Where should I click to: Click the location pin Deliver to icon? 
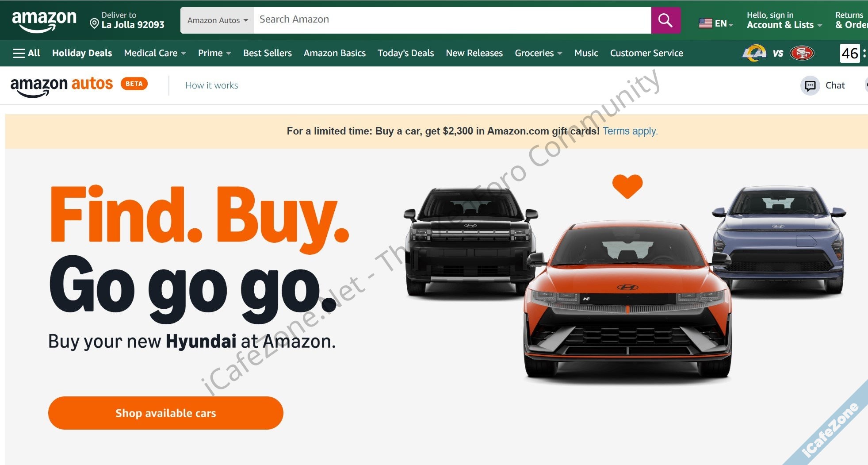pyautogui.click(x=94, y=23)
